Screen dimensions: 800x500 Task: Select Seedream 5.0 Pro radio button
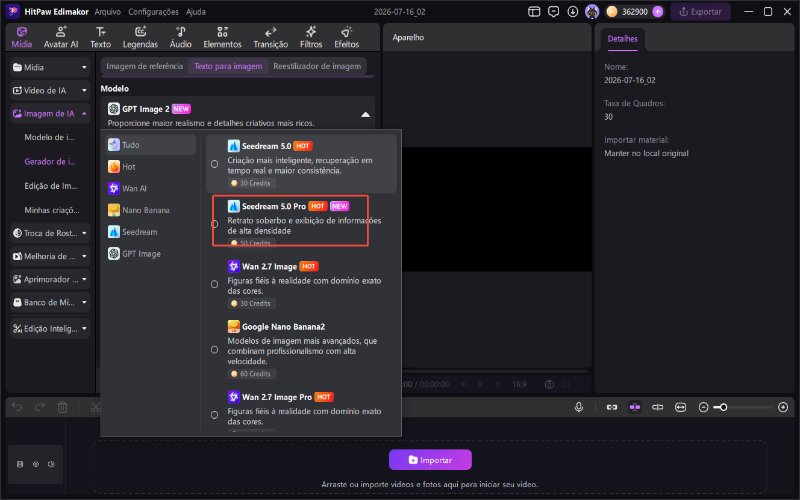(214, 224)
